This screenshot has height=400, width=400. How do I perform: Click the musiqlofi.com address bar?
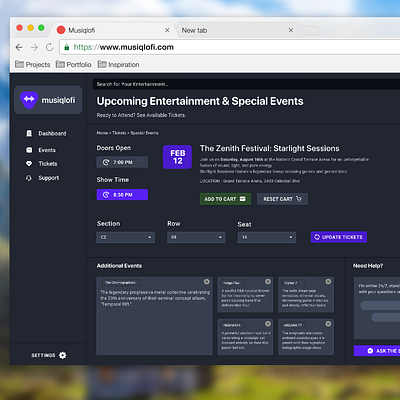pos(230,47)
